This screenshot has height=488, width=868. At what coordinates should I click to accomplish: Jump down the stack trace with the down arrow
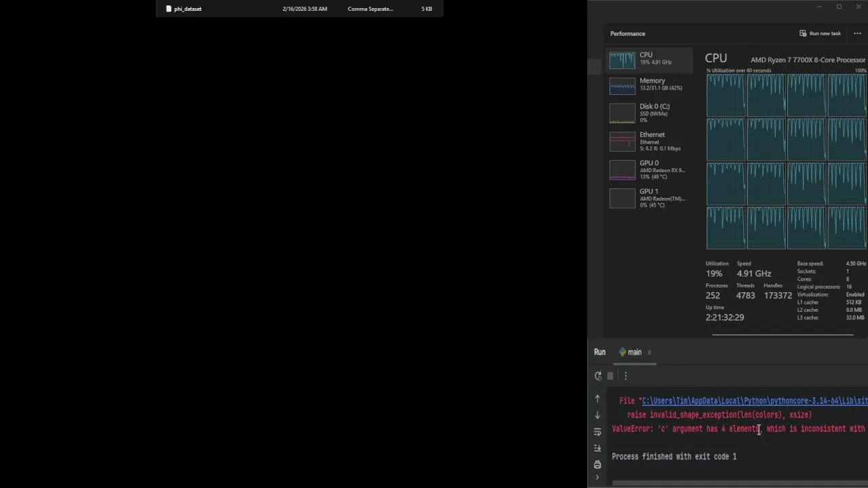[597, 415]
